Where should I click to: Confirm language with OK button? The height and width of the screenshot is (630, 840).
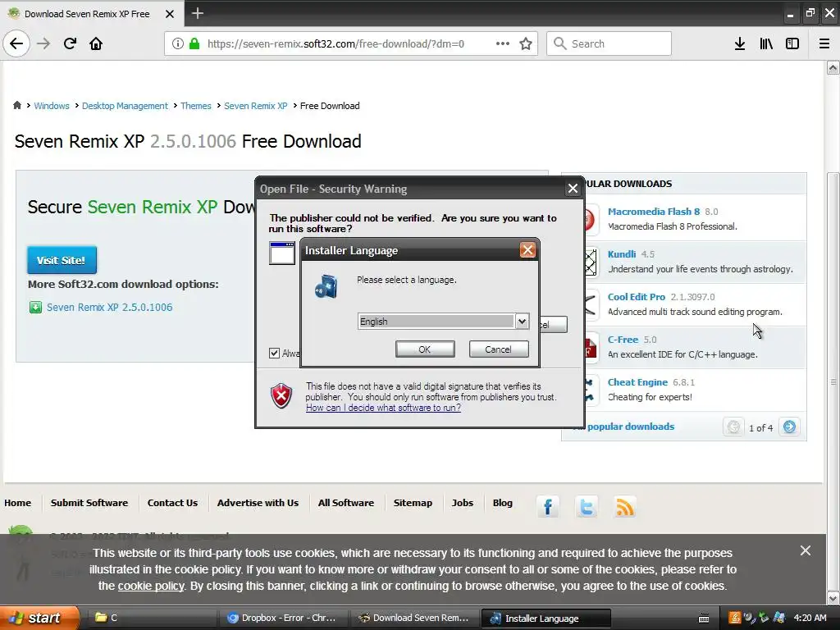[x=425, y=349]
